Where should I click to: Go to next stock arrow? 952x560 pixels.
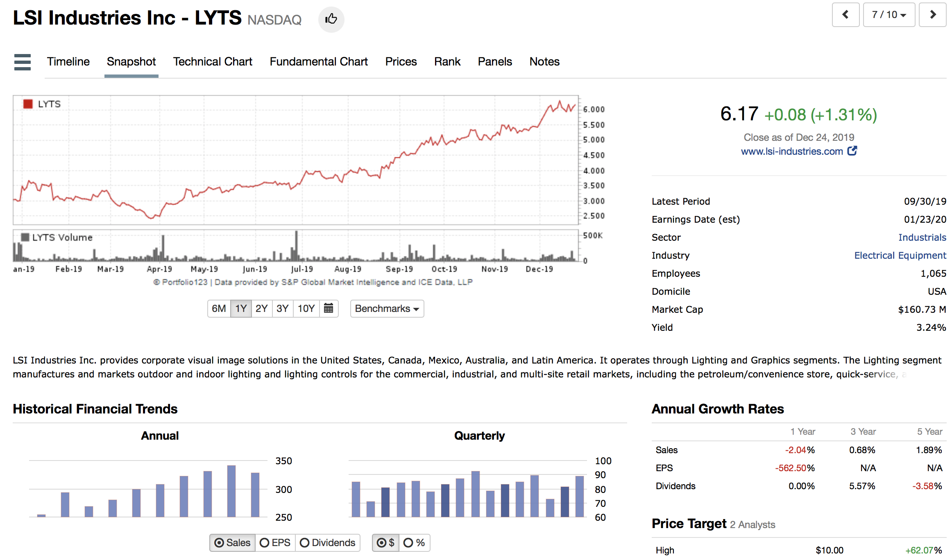point(932,15)
